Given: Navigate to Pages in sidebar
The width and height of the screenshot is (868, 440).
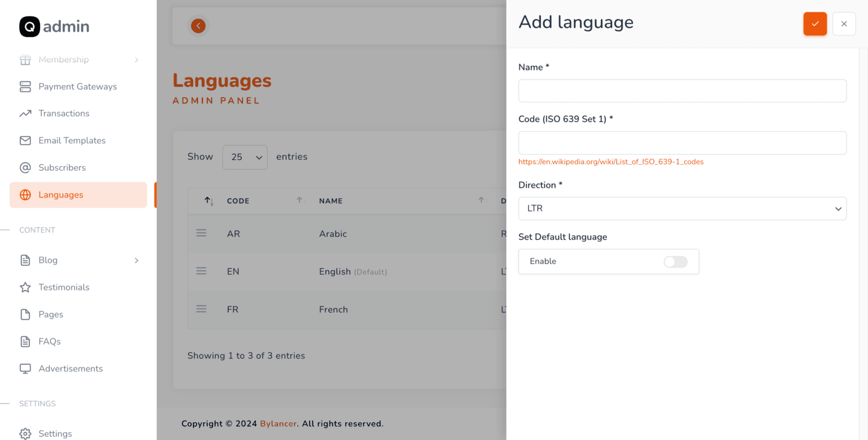Looking at the screenshot, I should coord(78,314).
